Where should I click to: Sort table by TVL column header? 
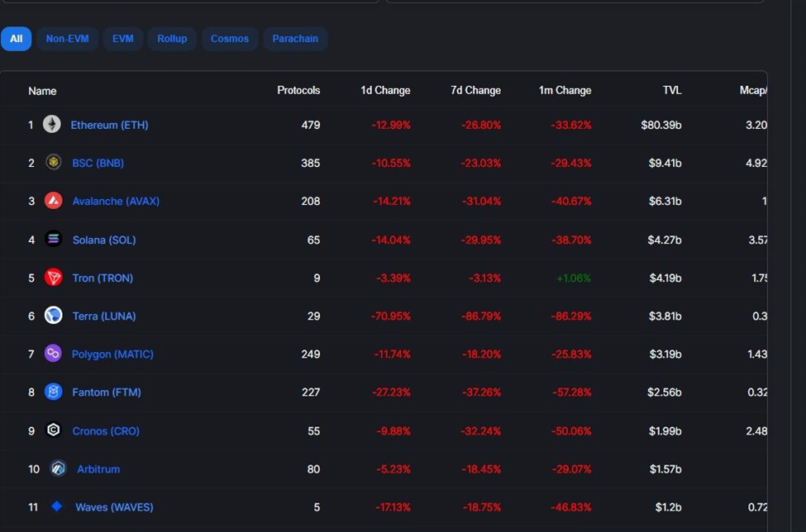pos(671,91)
